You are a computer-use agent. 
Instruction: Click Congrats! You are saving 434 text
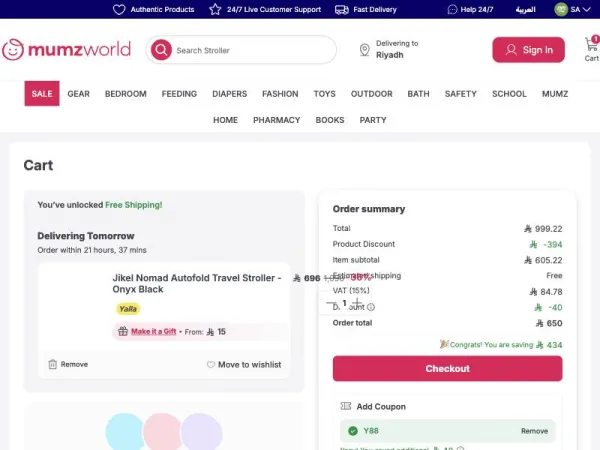click(x=501, y=345)
